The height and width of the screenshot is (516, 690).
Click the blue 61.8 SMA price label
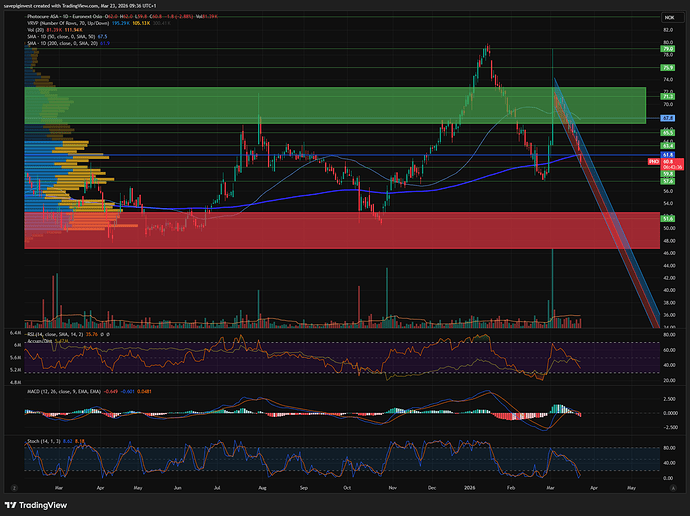pos(666,154)
